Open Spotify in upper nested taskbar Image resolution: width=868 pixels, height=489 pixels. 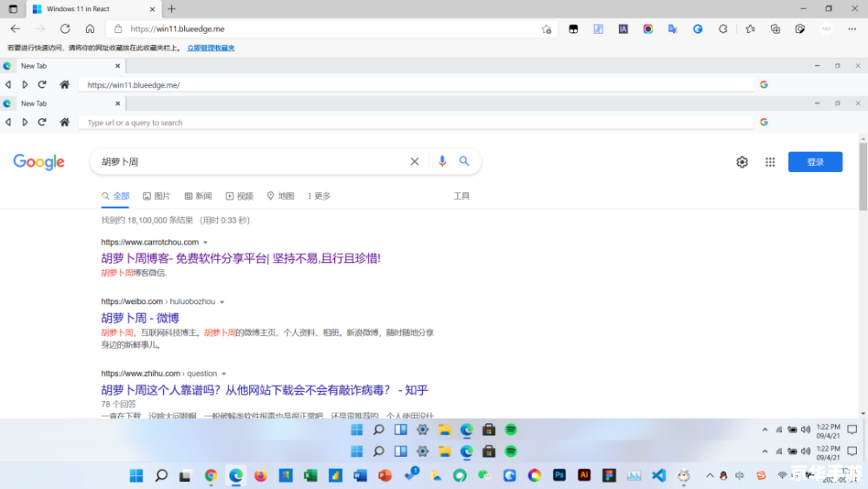[510, 430]
